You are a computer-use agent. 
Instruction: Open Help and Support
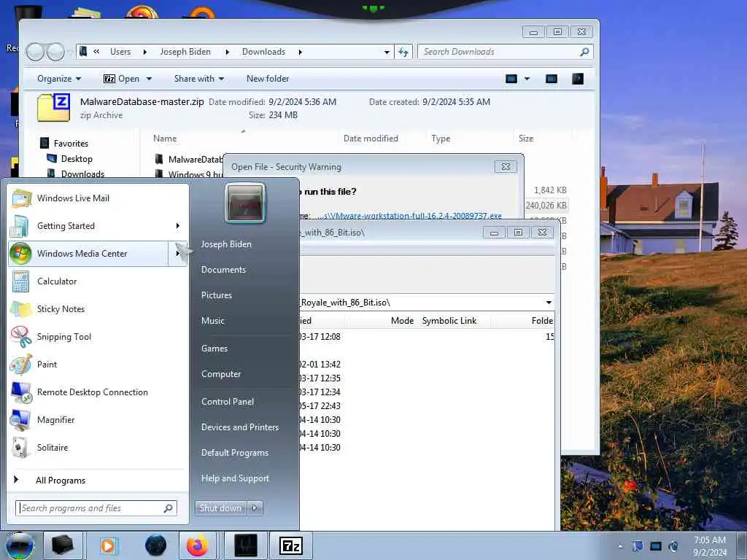pyautogui.click(x=235, y=478)
